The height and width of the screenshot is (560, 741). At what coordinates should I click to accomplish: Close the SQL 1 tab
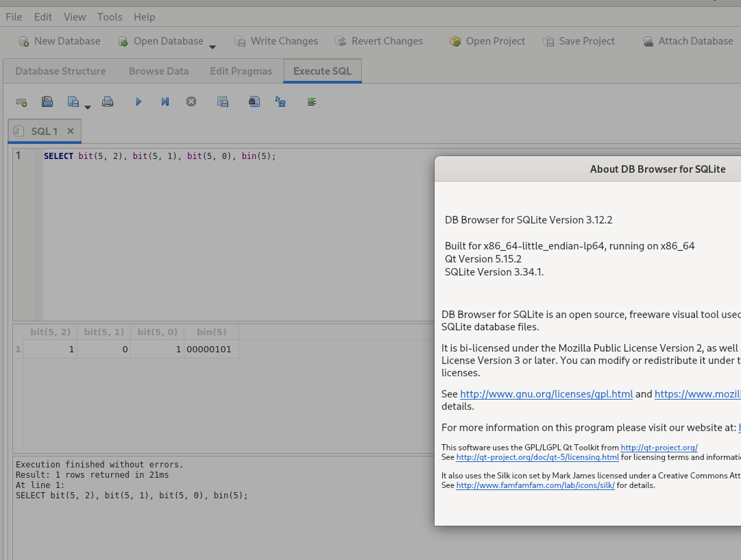pos(70,130)
